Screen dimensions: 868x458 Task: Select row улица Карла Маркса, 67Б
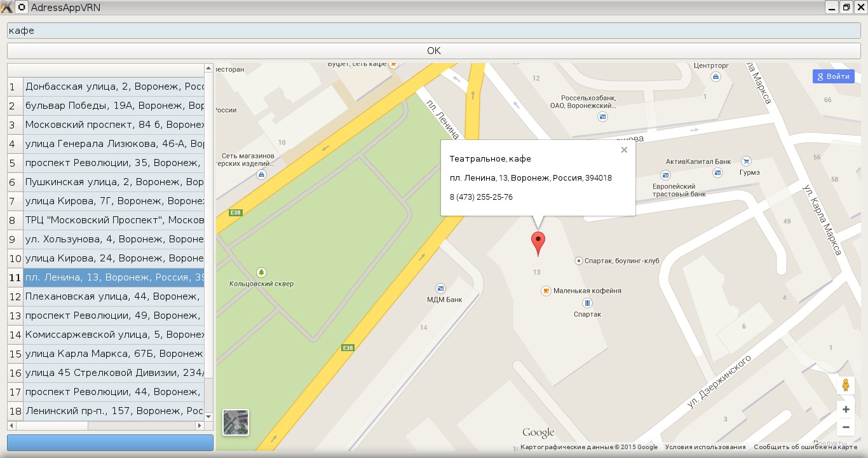(x=114, y=354)
